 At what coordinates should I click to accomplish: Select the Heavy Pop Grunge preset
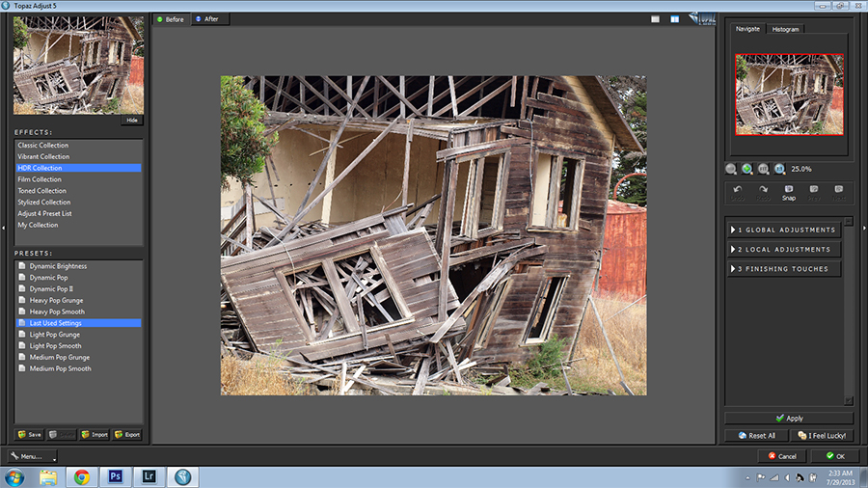pos(57,301)
